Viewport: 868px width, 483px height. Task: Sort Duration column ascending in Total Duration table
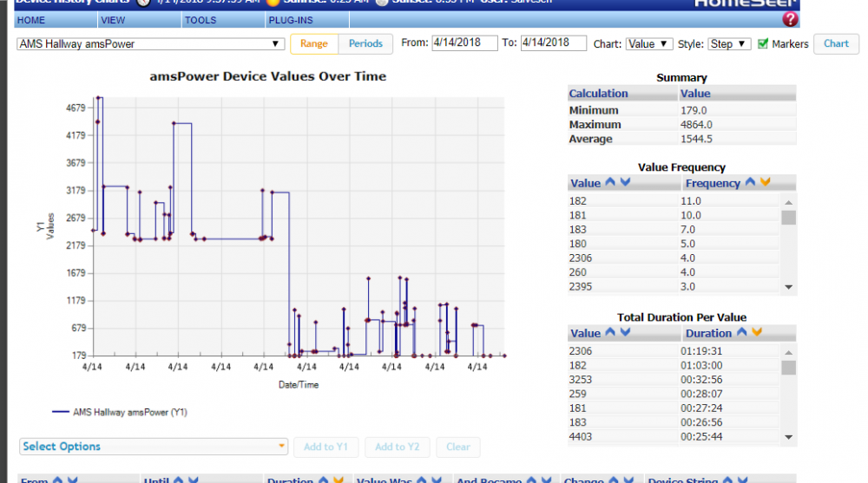742,333
